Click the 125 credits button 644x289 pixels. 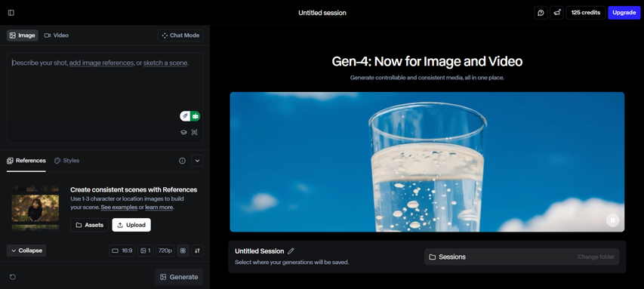pos(586,13)
